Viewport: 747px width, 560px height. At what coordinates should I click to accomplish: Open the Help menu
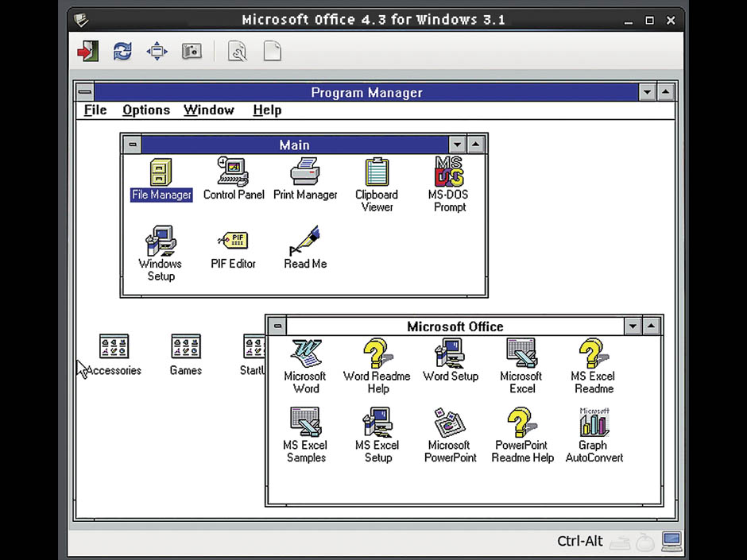(267, 110)
